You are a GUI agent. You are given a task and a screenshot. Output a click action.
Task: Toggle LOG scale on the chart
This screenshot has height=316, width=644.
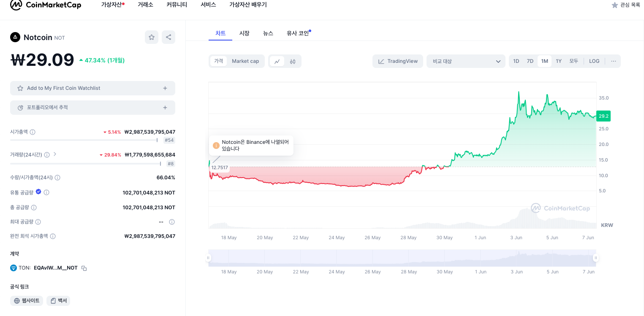pos(594,61)
